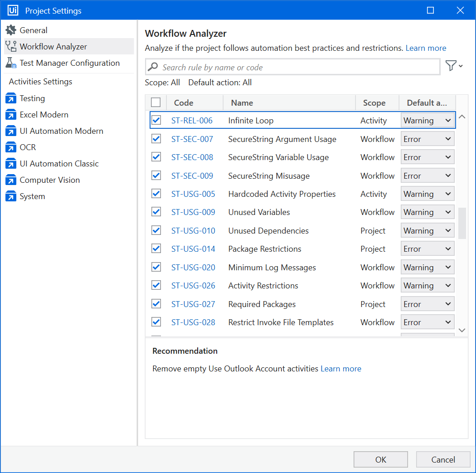
Task: Open Test Manager Configuration flask icon
Action: tap(11, 63)
